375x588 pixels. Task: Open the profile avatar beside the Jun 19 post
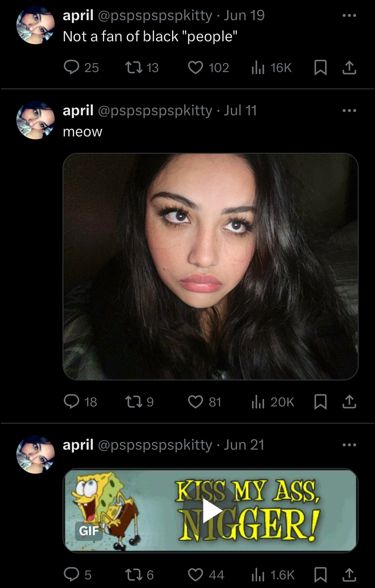(36, 25)
